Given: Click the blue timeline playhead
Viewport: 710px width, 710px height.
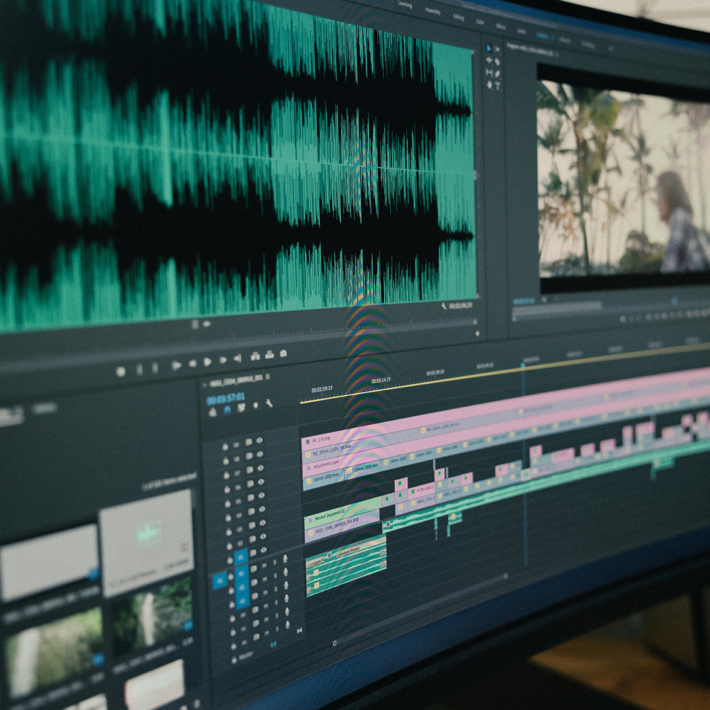Looking at the screenshot, I should pyautogui.click(x=523, y=365).
